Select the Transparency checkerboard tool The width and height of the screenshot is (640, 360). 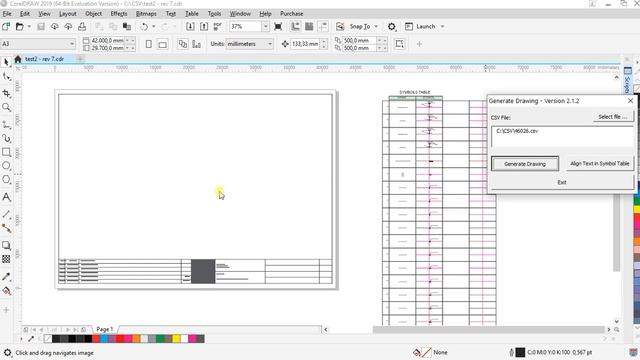click(x=6, y=259)
